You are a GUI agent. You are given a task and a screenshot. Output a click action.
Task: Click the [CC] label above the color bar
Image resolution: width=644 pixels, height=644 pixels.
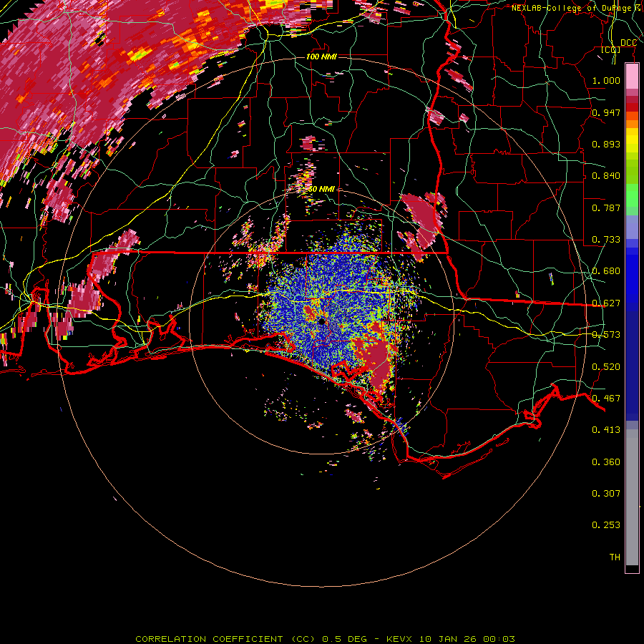click(611, 50)
